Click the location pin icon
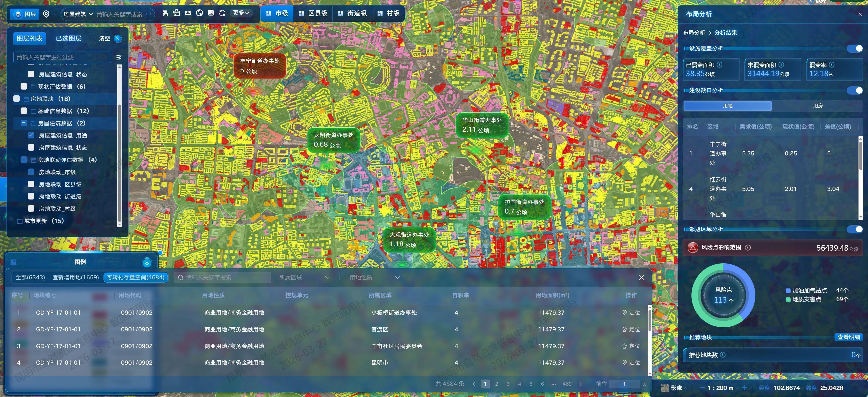The width and height of the screenshot is (868, 397). coord(46,14)
